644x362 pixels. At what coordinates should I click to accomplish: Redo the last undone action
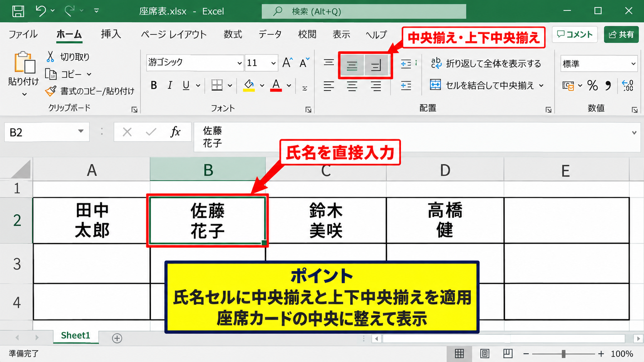point(69,11)
